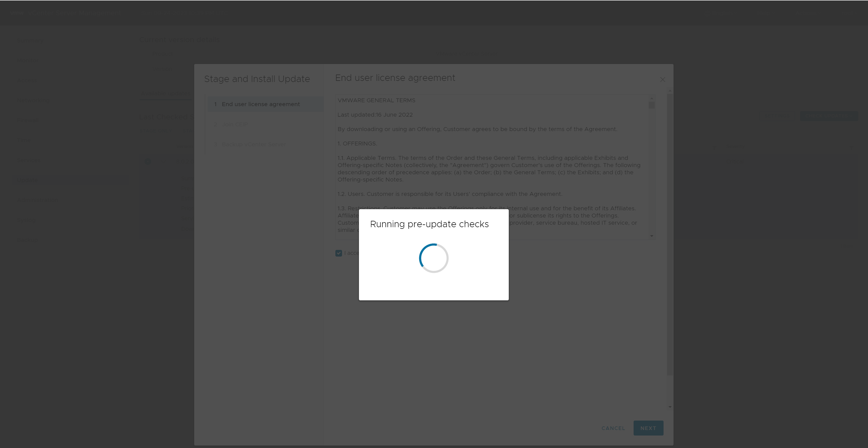Viewport: 868px width, 448px height.
Task: Expand the Check Updates dropdown button
Action: pos(829,116)
